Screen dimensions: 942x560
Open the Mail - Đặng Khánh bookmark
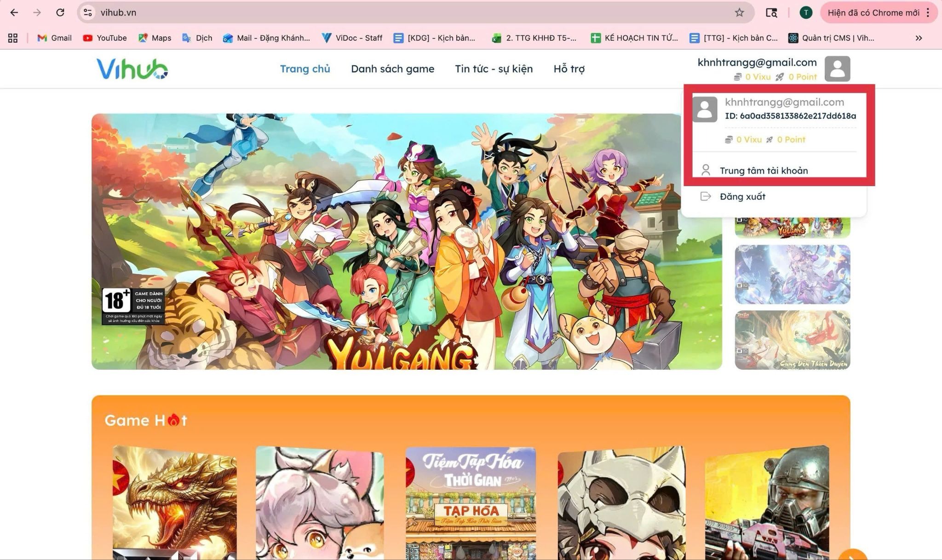[267, 38]
